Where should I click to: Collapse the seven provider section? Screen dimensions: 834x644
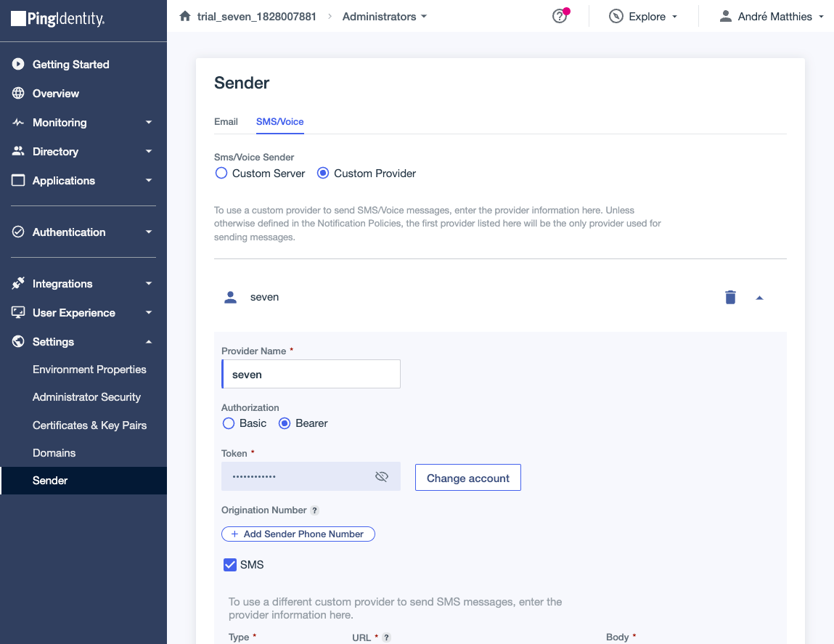point(759,297)
